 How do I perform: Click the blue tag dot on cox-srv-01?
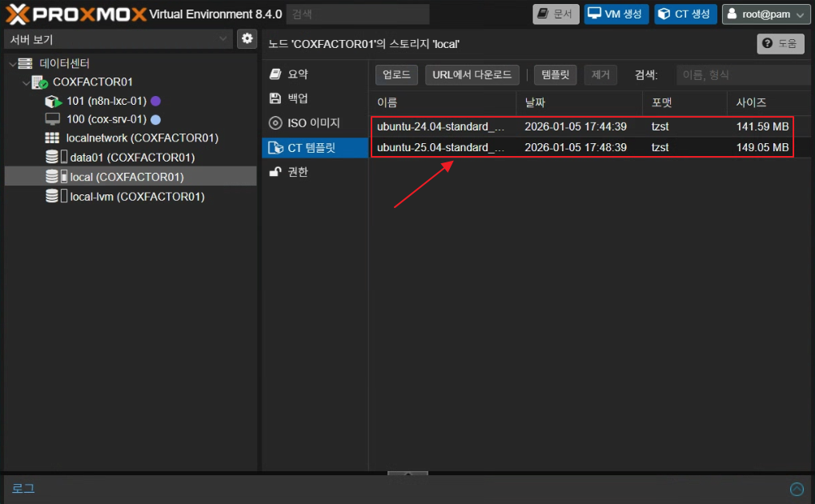pyautogui.click(x=155, y=119)
